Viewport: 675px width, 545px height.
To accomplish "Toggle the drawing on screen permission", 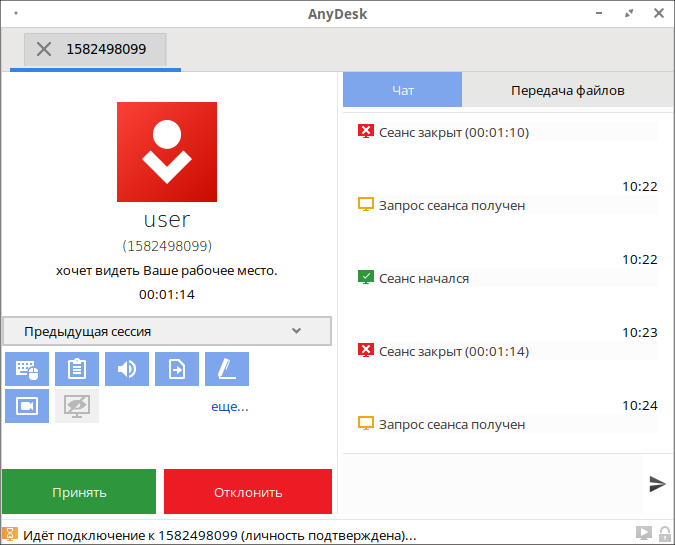I will tap(227, 369).
